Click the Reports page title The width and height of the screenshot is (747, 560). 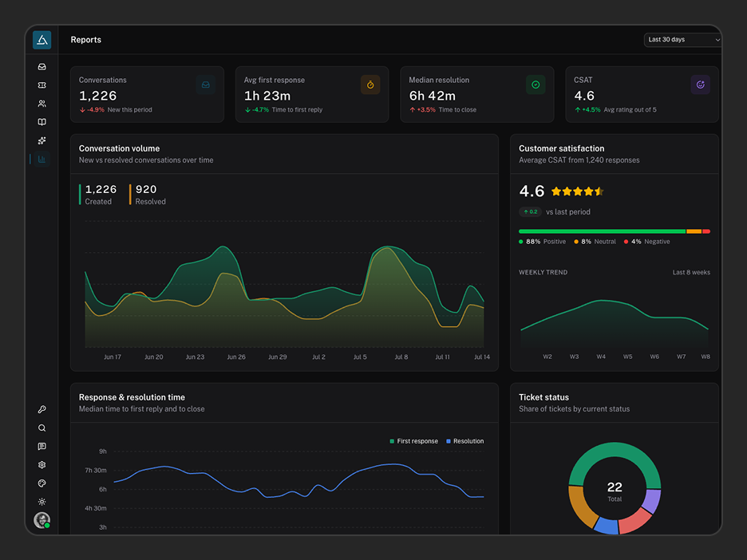tap(85, 40)
